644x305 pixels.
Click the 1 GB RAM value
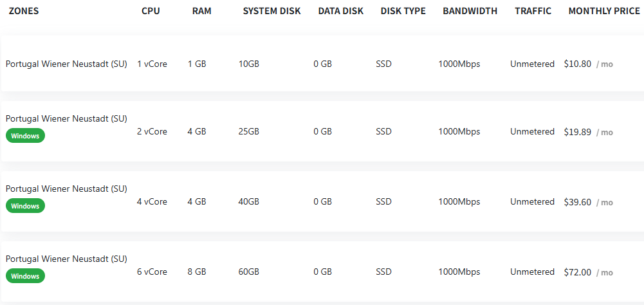[197, 64]
